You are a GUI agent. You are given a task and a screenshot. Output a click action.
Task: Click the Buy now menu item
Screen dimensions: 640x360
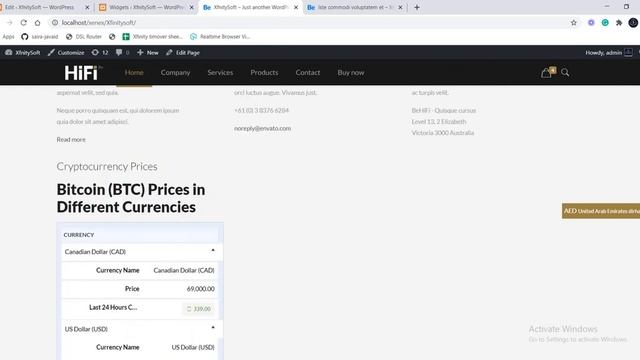pos(351,73)
